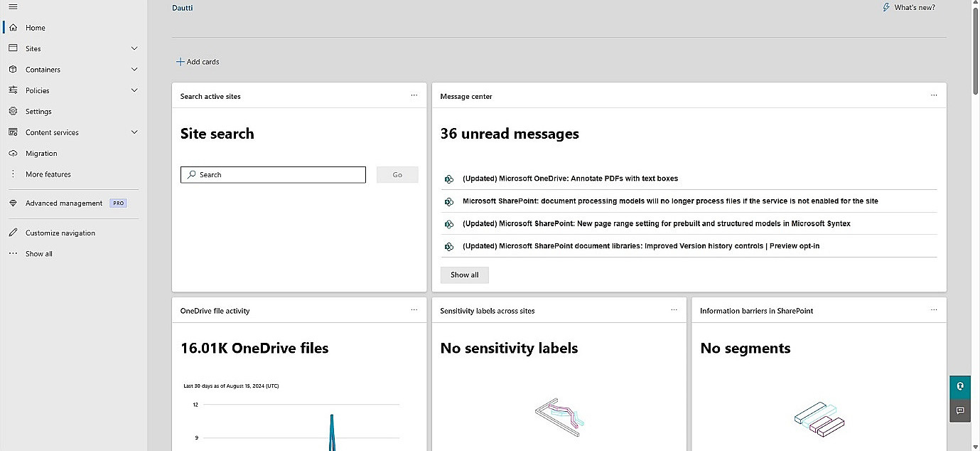This screenshot has height=451, width=980.
Task: Open options menu on OneDrive file activity card
Action: pos(414,310)
